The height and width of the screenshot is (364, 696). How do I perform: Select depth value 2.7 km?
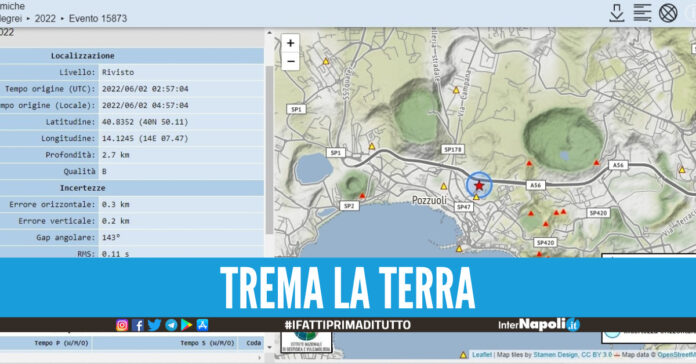pyautogui.click(x=115, y=155)
